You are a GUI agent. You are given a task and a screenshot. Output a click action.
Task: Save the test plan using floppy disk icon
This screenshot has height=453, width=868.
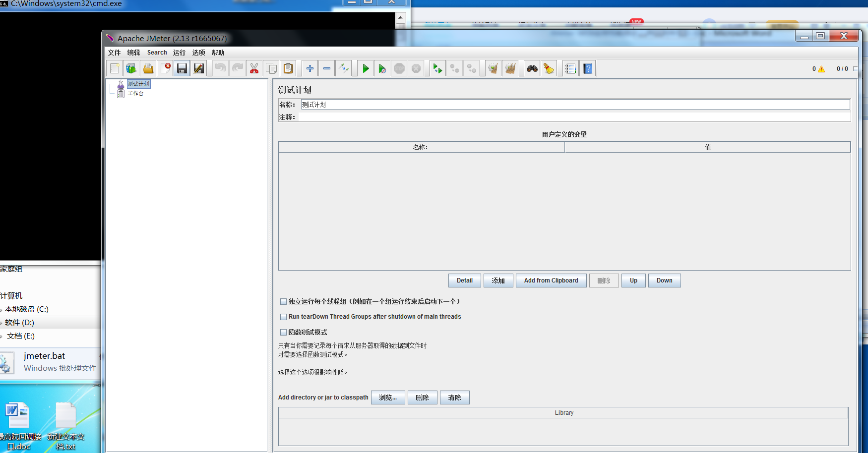[x=182, y=68]
